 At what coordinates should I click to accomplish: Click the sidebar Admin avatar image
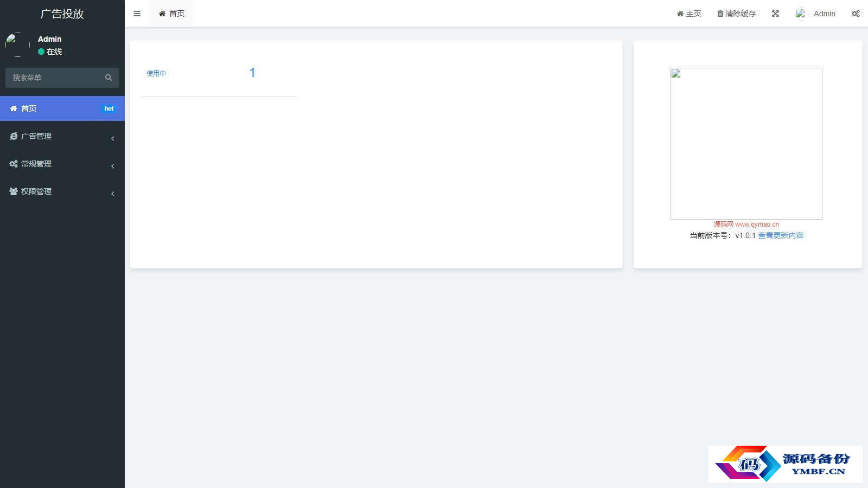pyautogui.click(x=17, y=44)
